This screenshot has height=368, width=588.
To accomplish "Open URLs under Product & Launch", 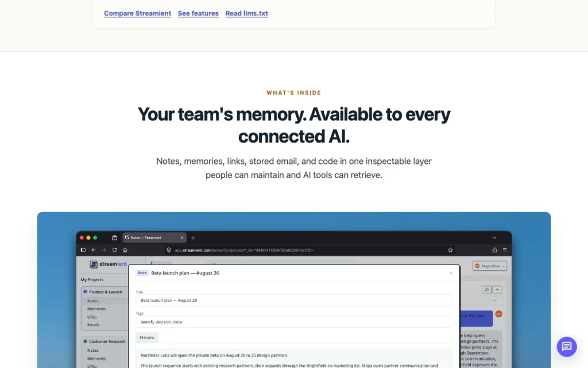I will 92,317.
